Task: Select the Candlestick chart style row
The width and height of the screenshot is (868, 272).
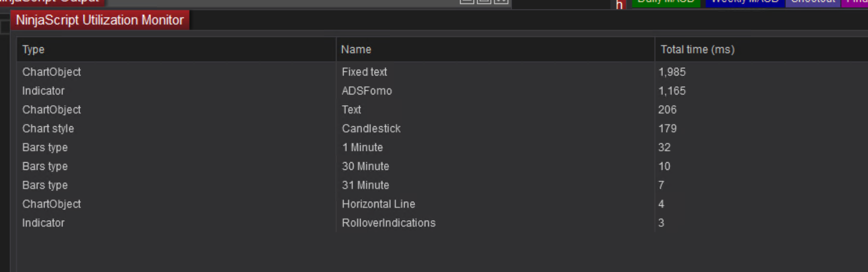Action: (x=371, y=129)
